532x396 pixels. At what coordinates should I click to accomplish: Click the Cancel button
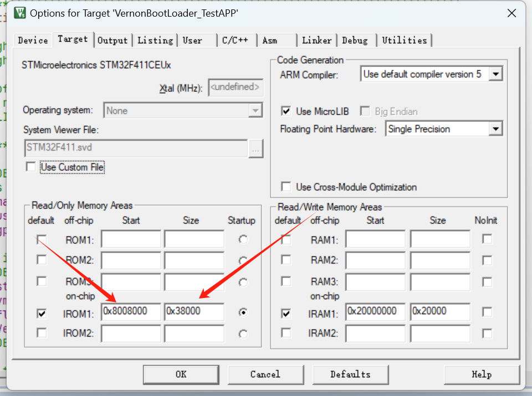click(265, 374)
